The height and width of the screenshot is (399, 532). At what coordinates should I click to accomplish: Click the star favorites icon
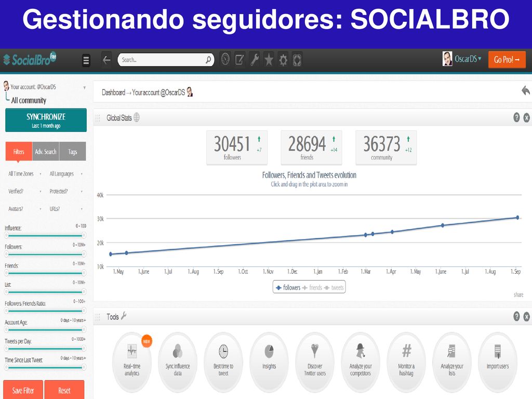coord(269,60)
